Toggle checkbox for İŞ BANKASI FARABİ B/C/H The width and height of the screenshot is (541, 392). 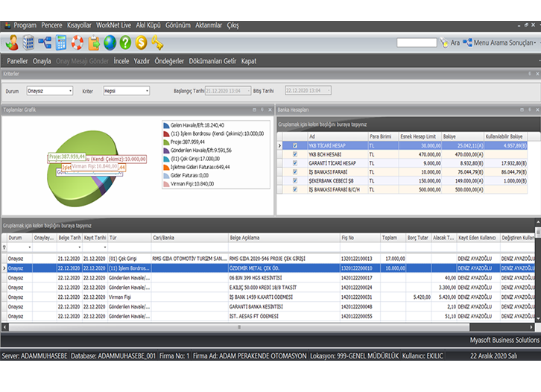(295, 189)
